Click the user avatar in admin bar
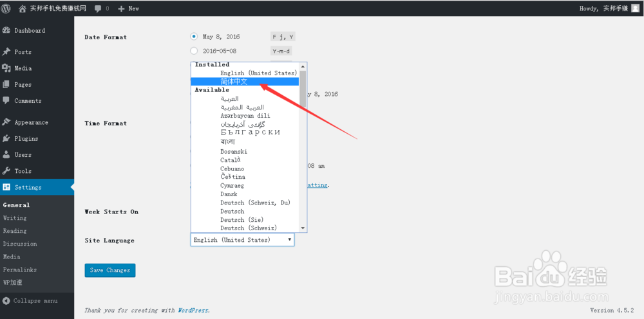This screenshot has height=319, width=644. 635,8
